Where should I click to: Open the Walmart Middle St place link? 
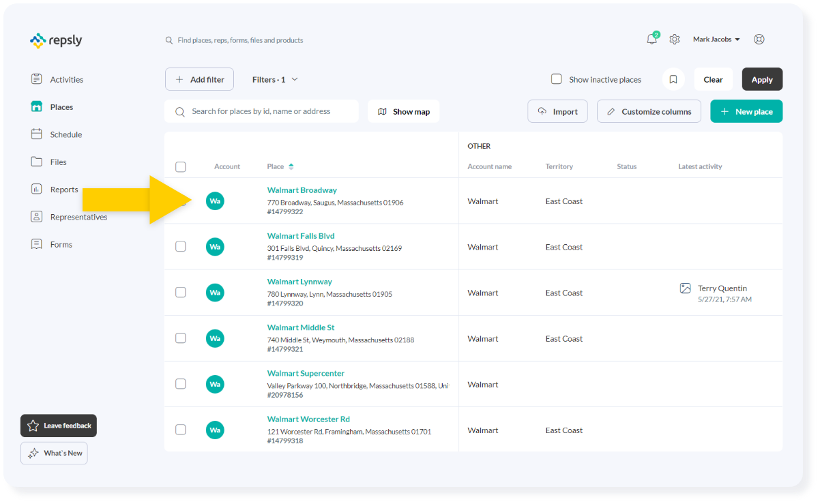(x=301, y=327)
